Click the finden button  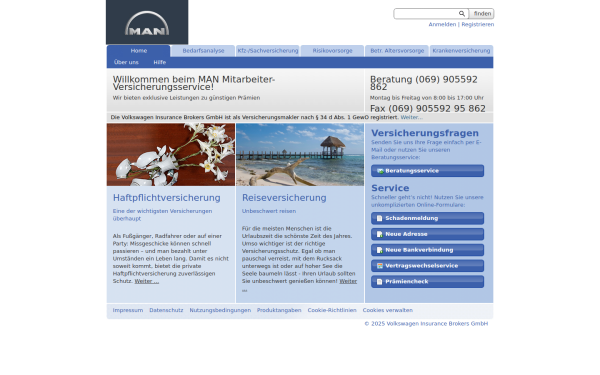click(482, 14)
